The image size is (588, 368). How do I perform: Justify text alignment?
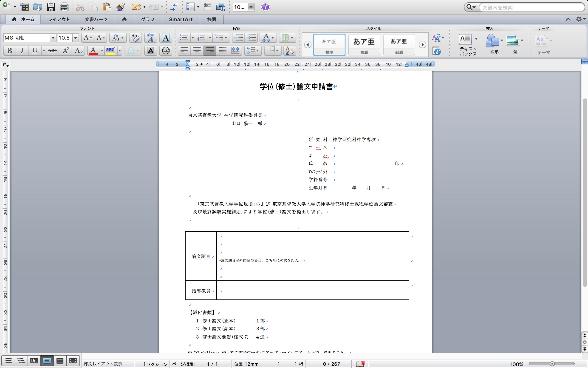coord(223,51)
